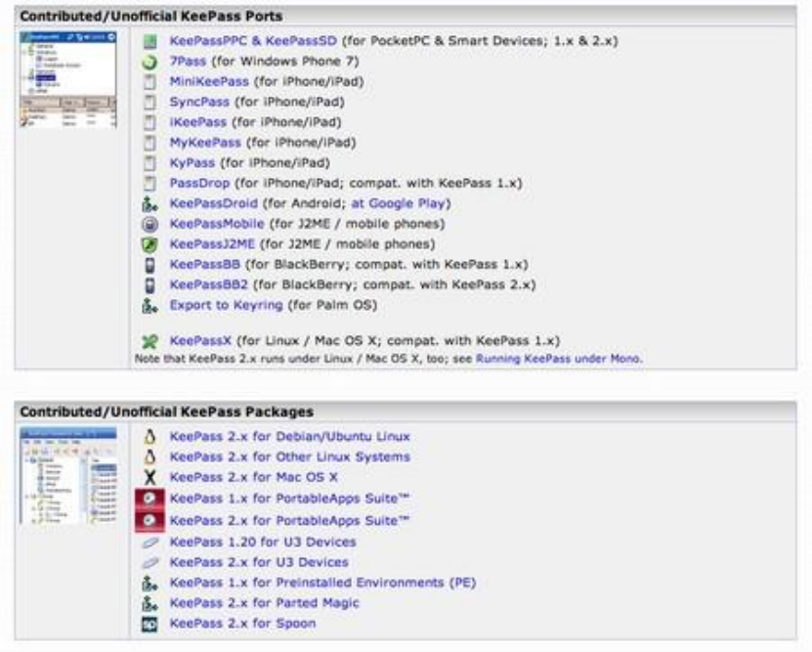Open the KeePassDroid link
The width and height of the screenshot is (812, 652).
point(213,203)
